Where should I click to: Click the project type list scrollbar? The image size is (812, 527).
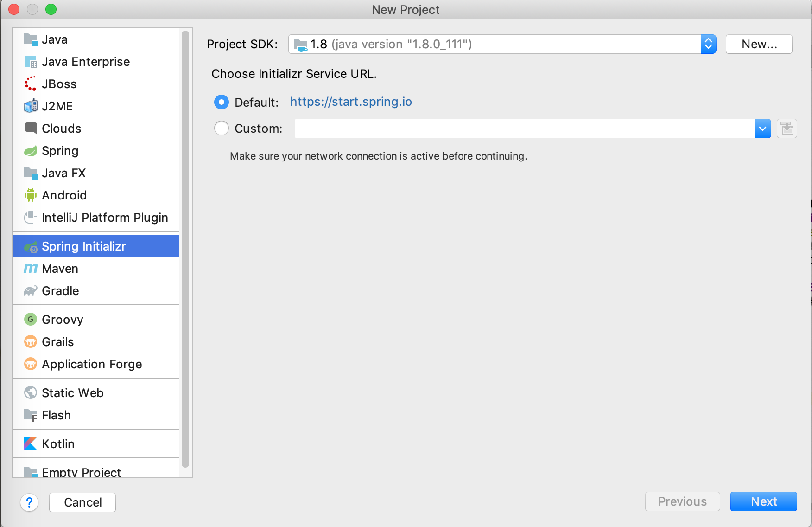pos(185,249)
